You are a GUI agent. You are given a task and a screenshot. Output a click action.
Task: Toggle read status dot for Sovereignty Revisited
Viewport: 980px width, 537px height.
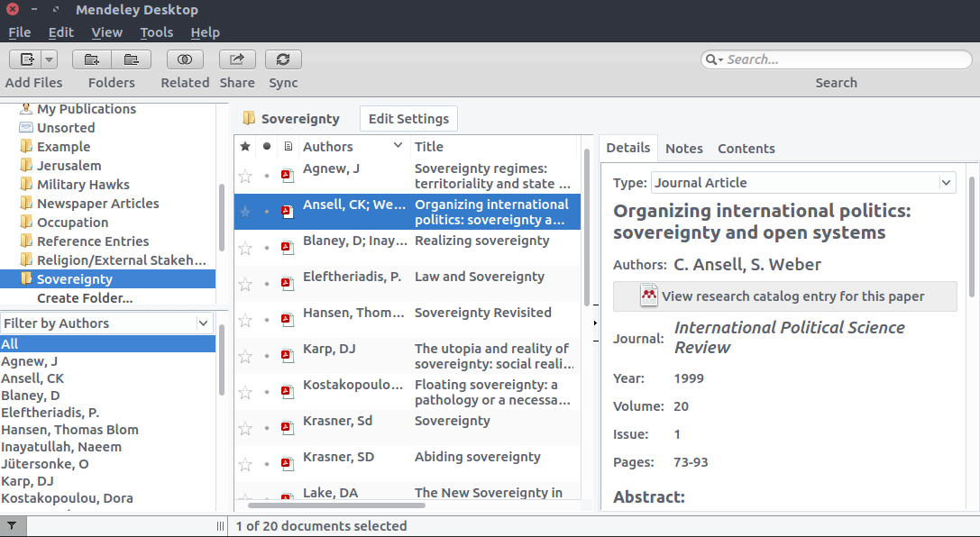(x=267, y=320)
